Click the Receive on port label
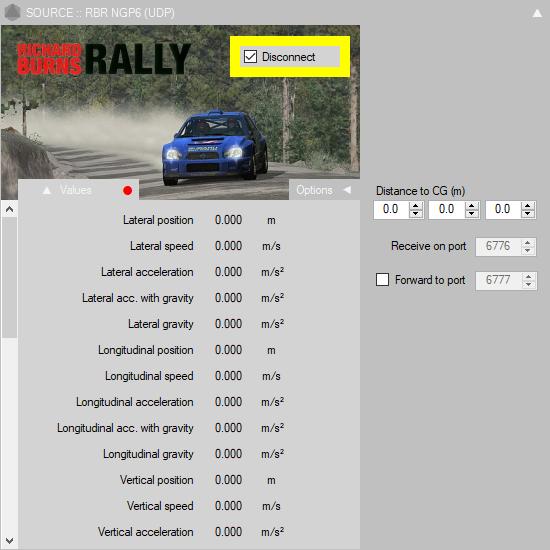Image resolution: width=550 pixels, height=550 pixels. click(x=429, y=246)
